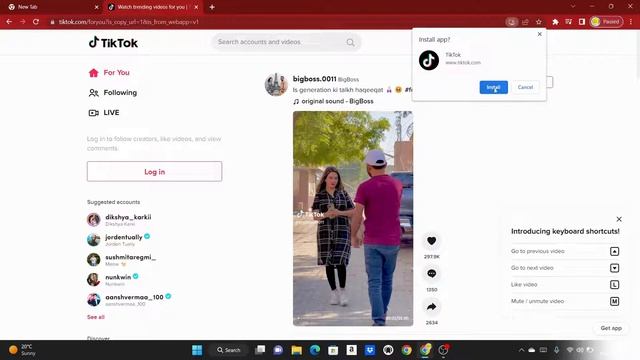Select the Watch trending videos tab

pos(152,7)
